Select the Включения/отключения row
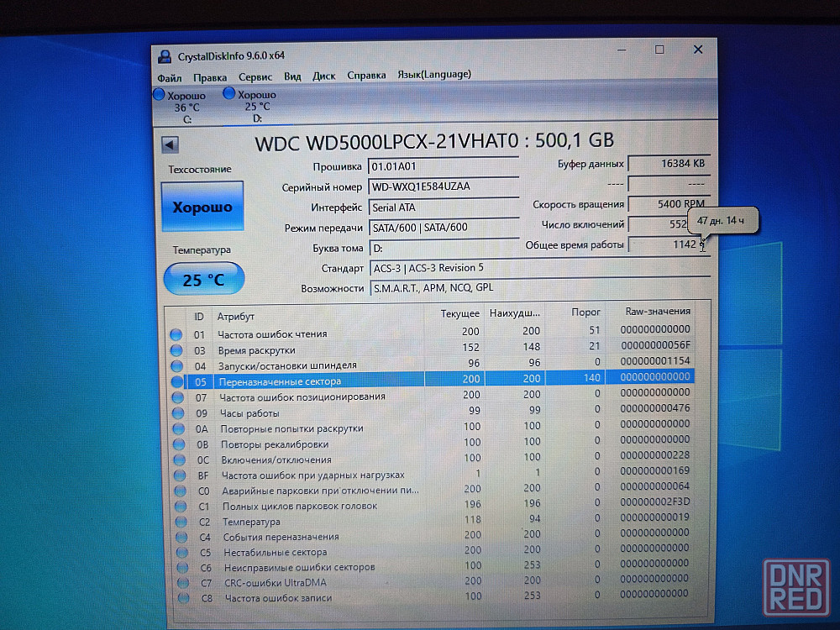 [433, 458]
